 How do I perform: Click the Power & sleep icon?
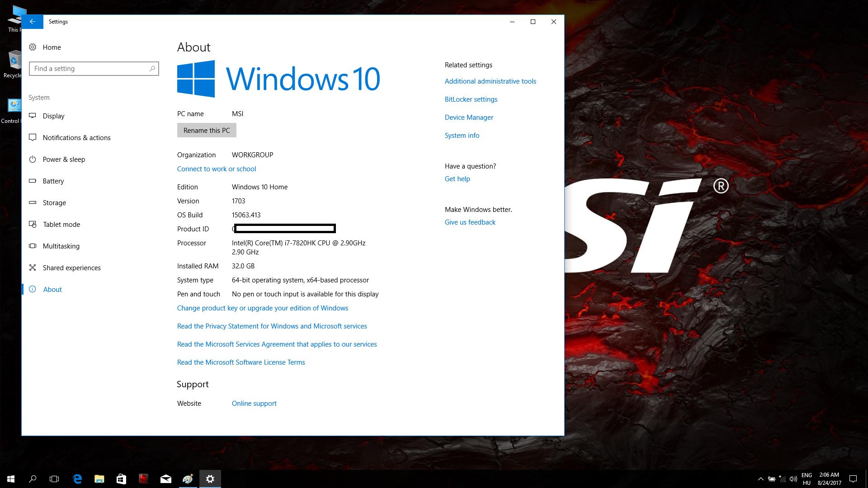pyautogui.click(x=33, y=159)
